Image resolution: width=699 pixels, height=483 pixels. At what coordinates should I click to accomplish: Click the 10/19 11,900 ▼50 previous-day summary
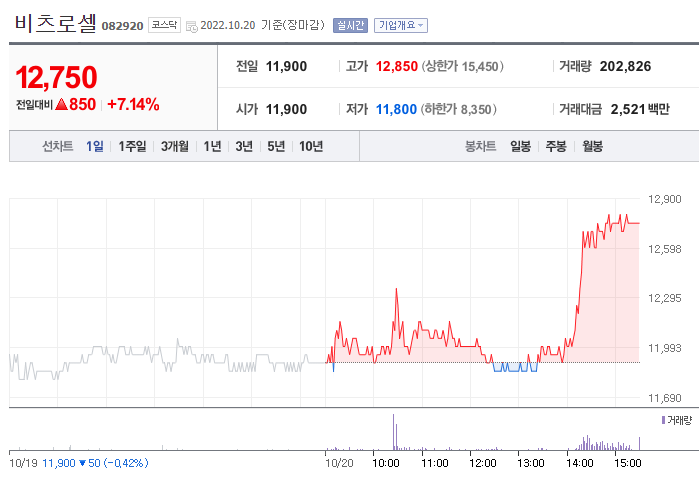(78, 463)
